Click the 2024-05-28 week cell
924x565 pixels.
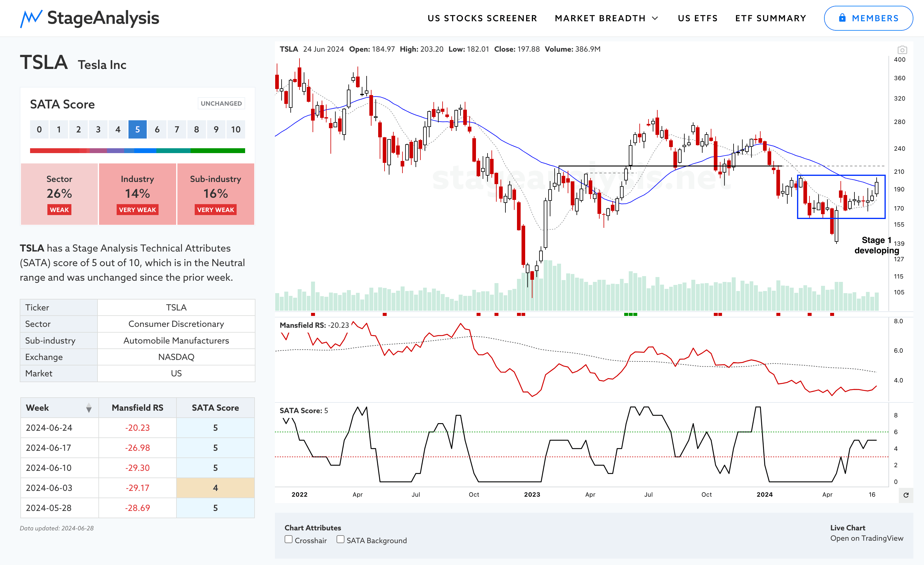(59, 508)
